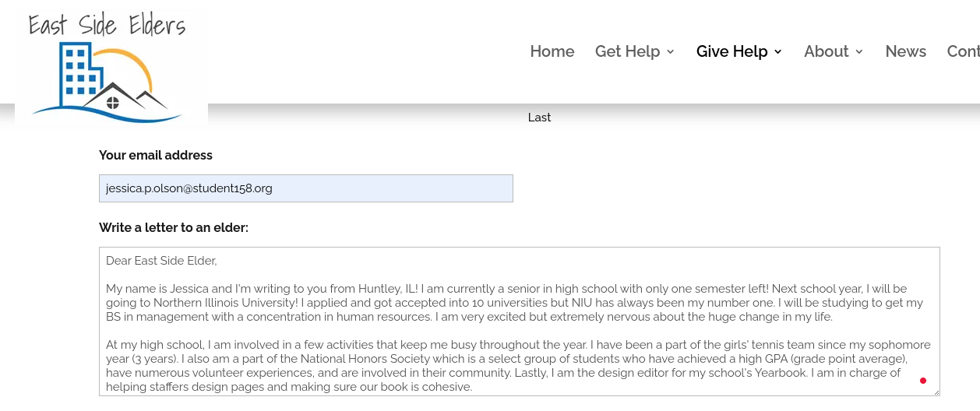The height and width of the screenshot is (411, 980).
Task: Open the News page link
Action: [906, 51]
